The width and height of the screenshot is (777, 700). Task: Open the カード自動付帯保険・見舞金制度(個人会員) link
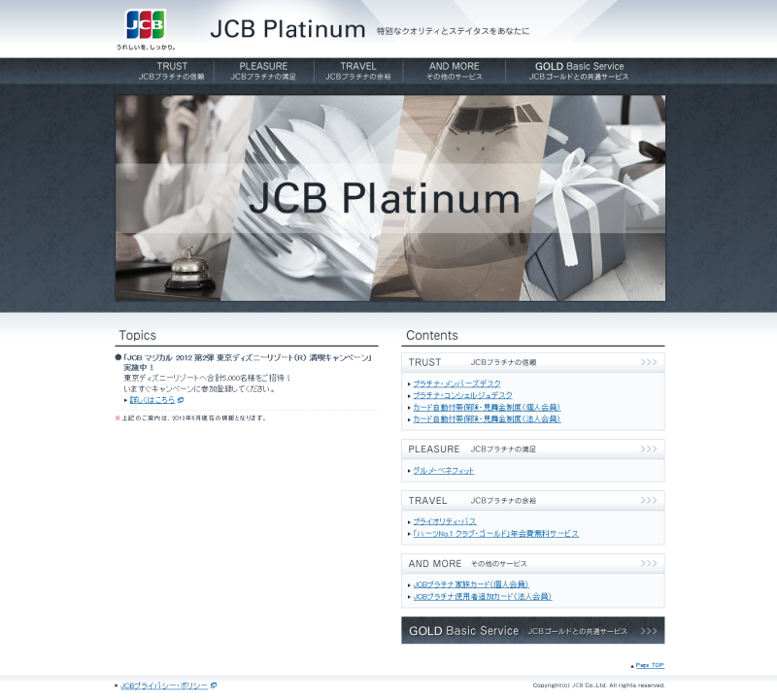click(x=487, y=407)
